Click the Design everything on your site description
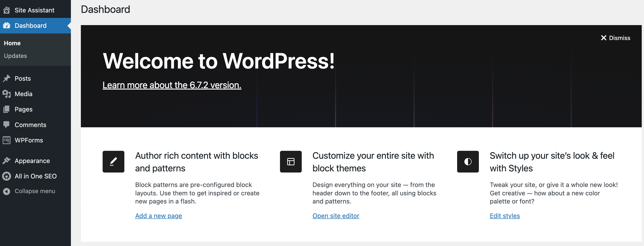The image size is (644, 246). [x=374, y=193]
